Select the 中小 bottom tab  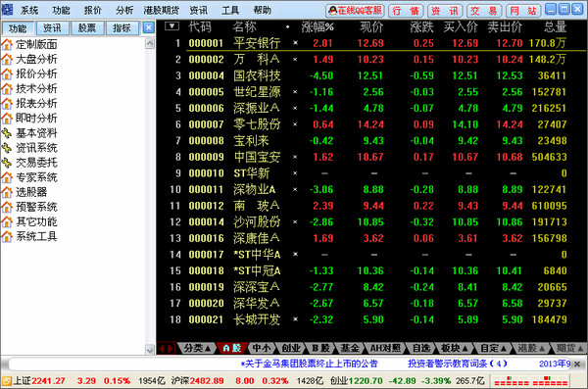(x=262, y=348)
